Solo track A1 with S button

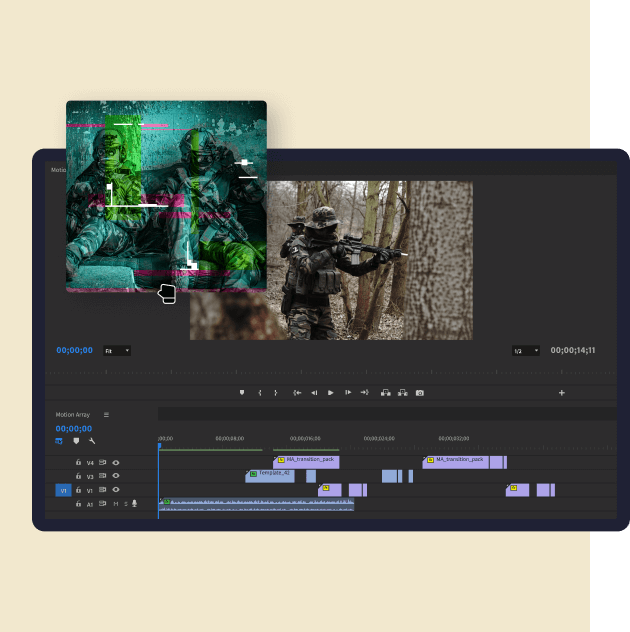(x=126, y=504)
